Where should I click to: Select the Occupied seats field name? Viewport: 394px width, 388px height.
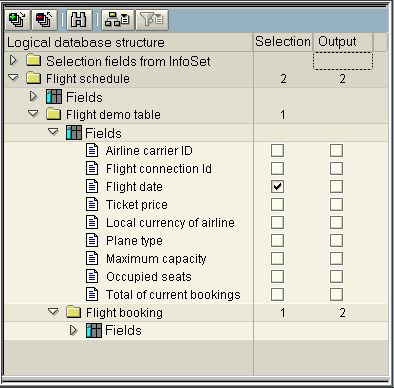(x=149, y=277)
